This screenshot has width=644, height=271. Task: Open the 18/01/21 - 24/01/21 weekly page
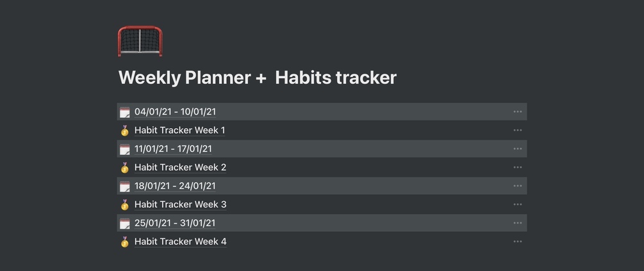175,186
